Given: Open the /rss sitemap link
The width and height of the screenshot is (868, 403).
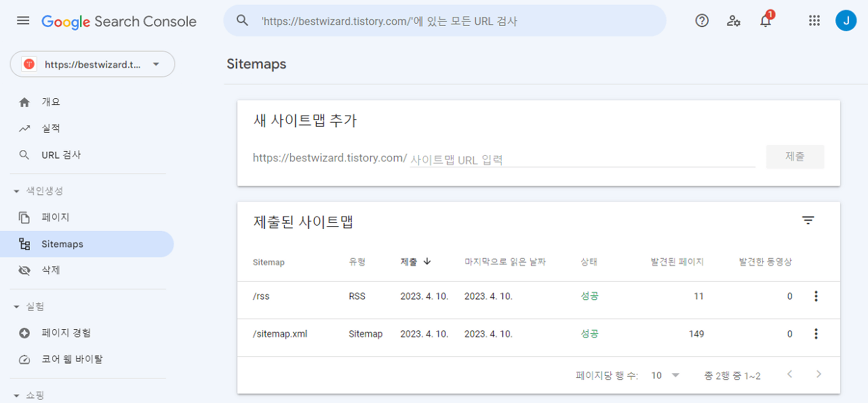Looking at the screenshot, I should click(x=261, y=296).
